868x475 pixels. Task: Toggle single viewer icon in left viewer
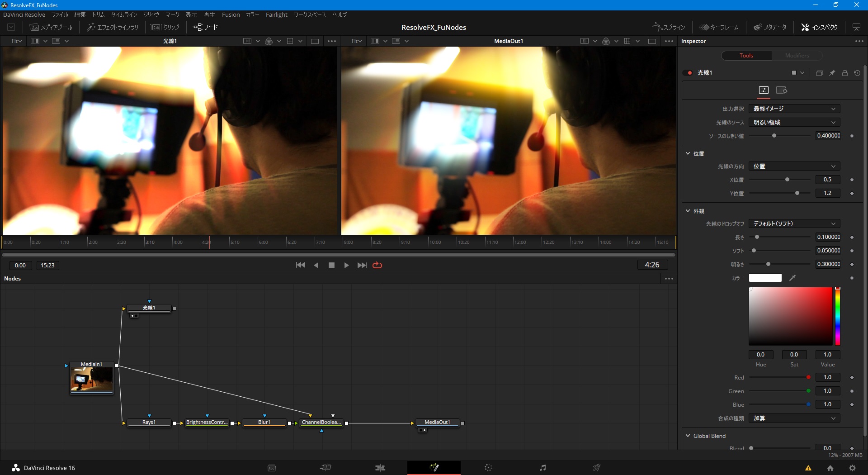[x=315, y=41]
